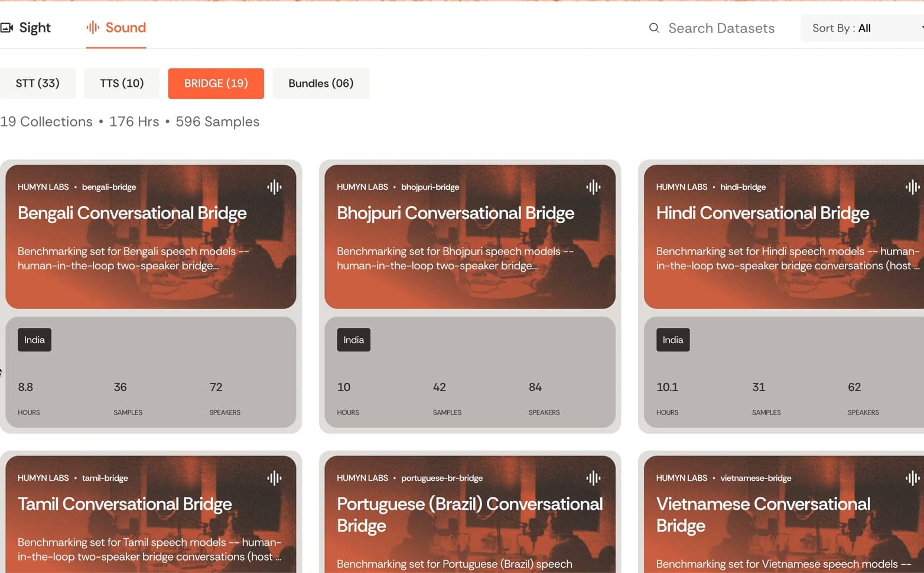This screenshot has width=924, height=573.
Task: Click the 10.1 hours value
Action: [x=667, y=387]
